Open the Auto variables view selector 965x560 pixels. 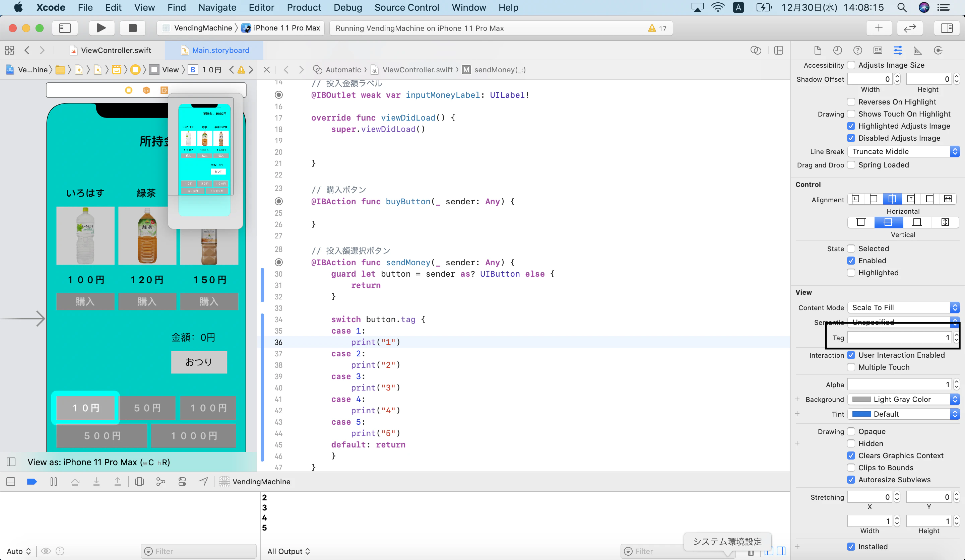pos(18,551)
